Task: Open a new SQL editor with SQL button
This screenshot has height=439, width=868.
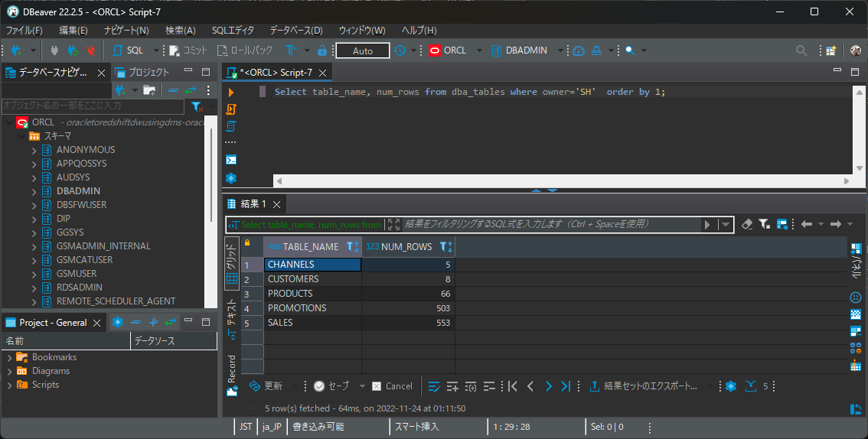Action: 129,50
